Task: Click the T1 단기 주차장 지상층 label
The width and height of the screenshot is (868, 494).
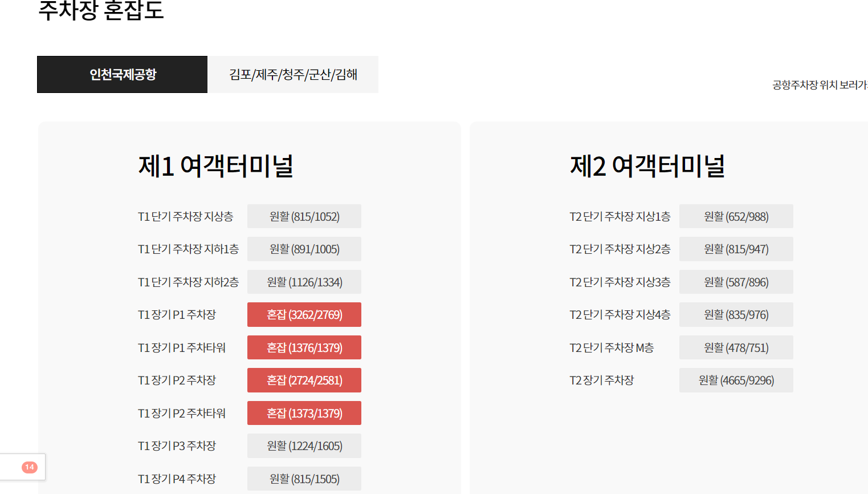Action: point(186,217)
